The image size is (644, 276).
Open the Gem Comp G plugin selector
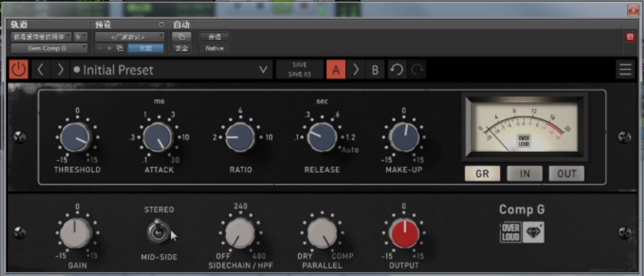[x=49, y=48]
